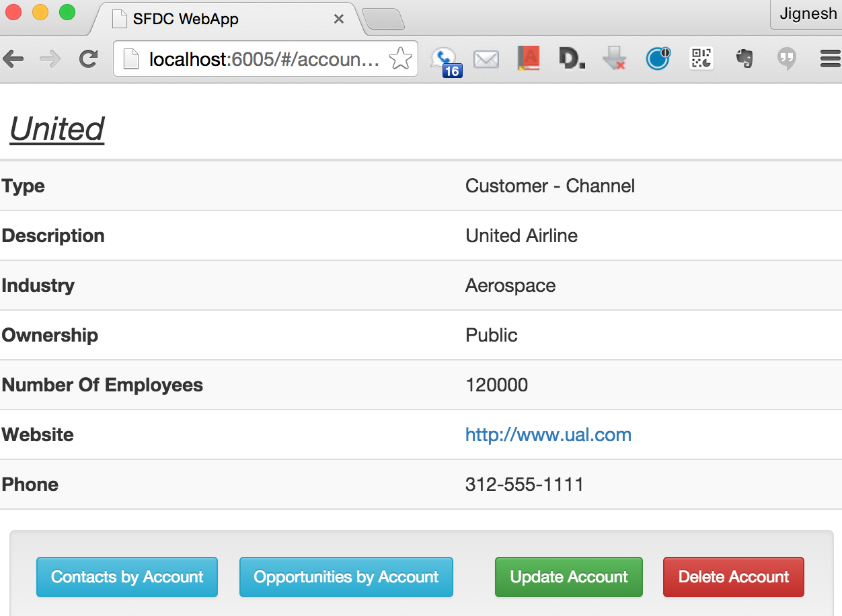Open the Chrome hamburger menu

[831, 59]
